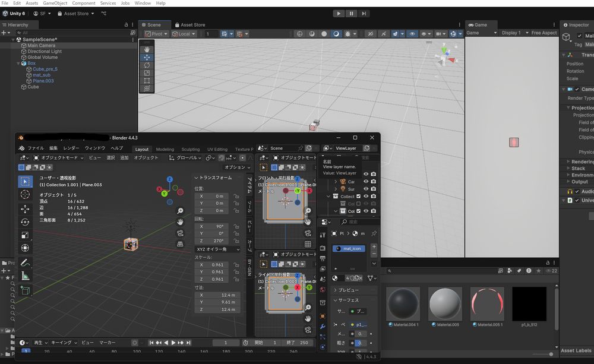The height and width of the screenshot is (364, 594).
Task: Click the Material.005 sphere thumbnail
Action: (445, 304)
